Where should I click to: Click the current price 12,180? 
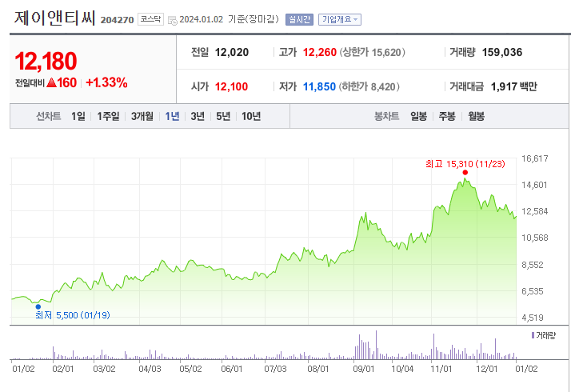[46, 61]
